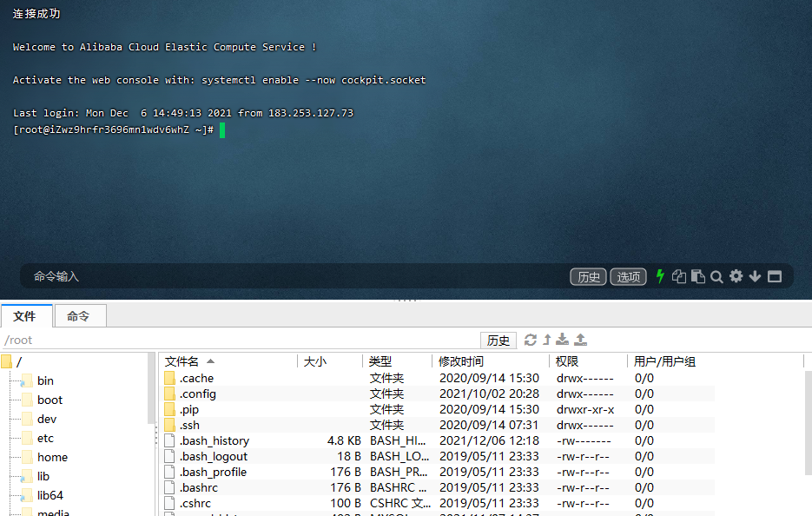The height and width of the screenshot is (516, 812).
Task: Click the paste icon in terminal toolbar
Action: click(x=697, y=276)
